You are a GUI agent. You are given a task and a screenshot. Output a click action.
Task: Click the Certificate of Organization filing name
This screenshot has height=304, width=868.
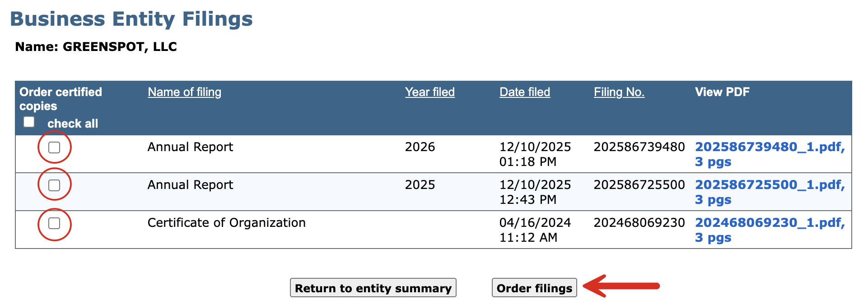tap(227, 223)
